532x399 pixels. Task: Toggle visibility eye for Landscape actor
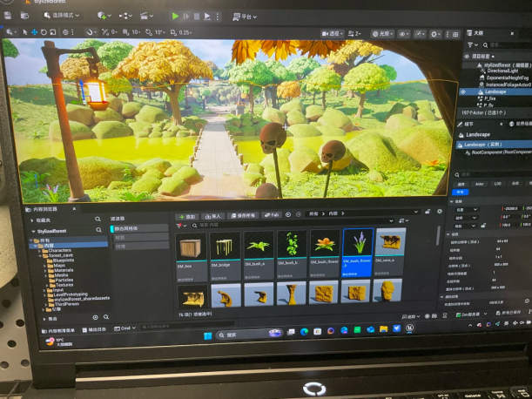pos(462,91)
